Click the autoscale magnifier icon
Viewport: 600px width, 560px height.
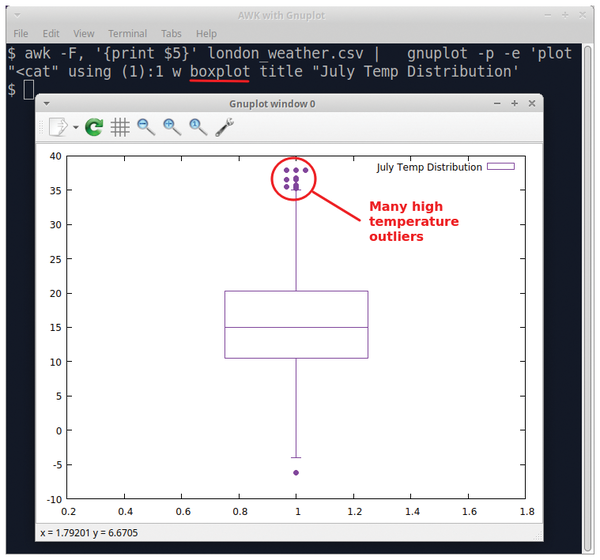(x=198, y=127)
